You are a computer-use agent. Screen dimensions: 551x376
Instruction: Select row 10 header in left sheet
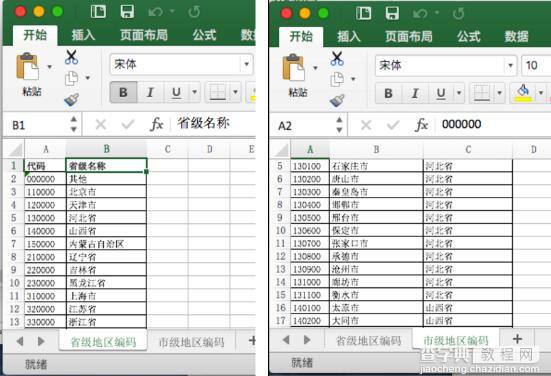coord(14,283)
